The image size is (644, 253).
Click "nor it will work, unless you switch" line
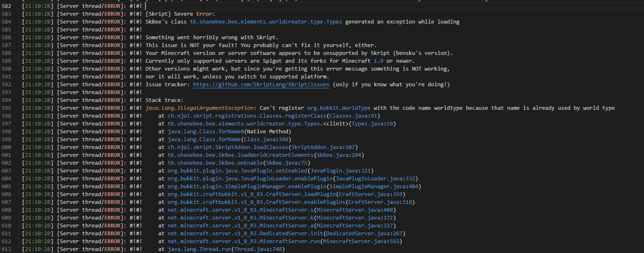click(237, 76)
